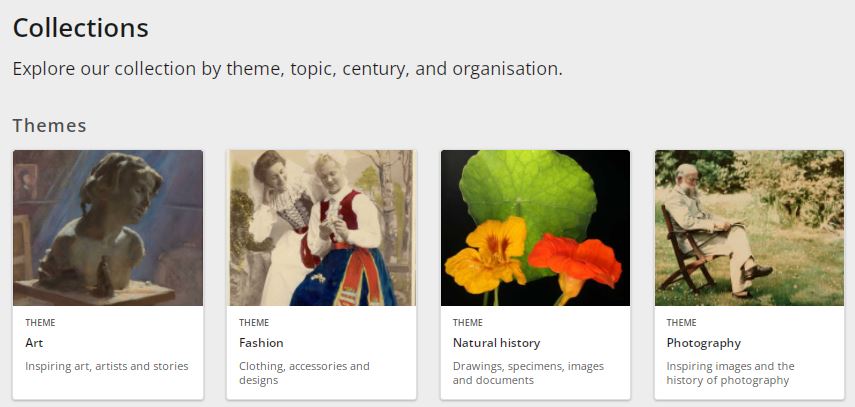The height and width of the screenshot is (407, 855).
Task: Click 'Clothing, accessories and designs' description
Action: pyautogui.click(x=304, y=373)
